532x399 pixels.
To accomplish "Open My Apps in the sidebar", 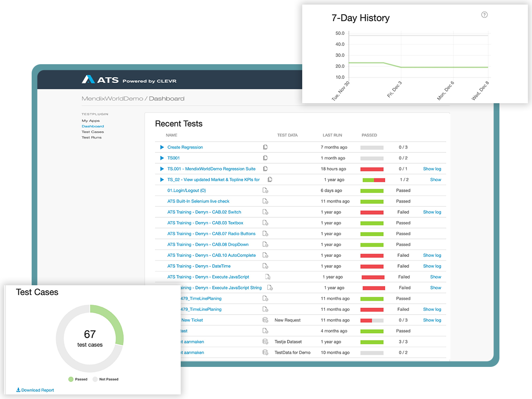I will (x=91, y=121).
